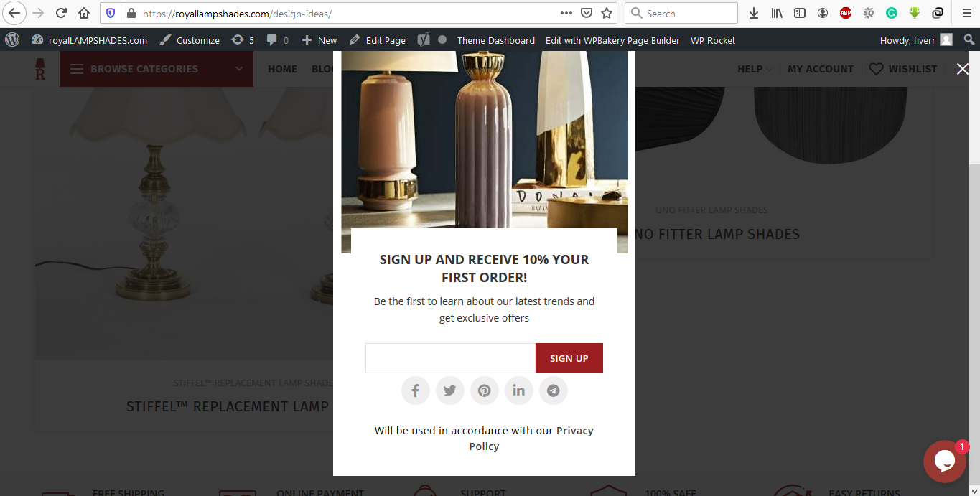Close the signup popup with X
The width and height of the screenshot is (980, 496).
(x=963, y=69)
